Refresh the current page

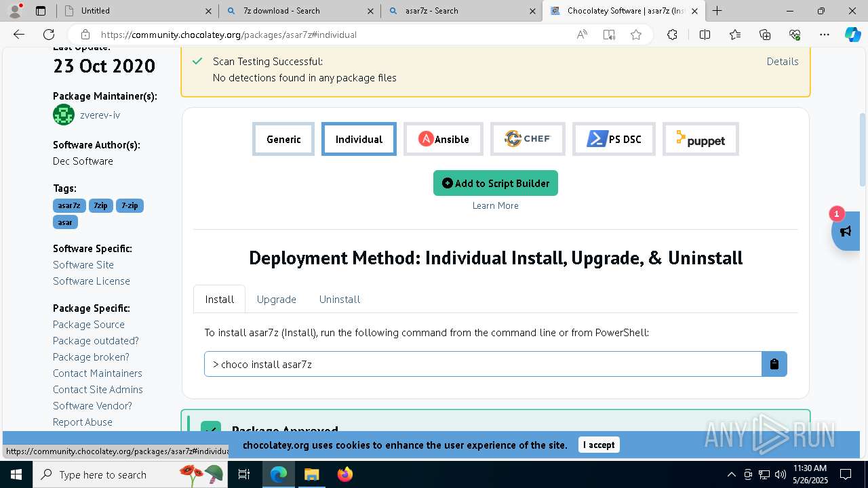(49, 35)
